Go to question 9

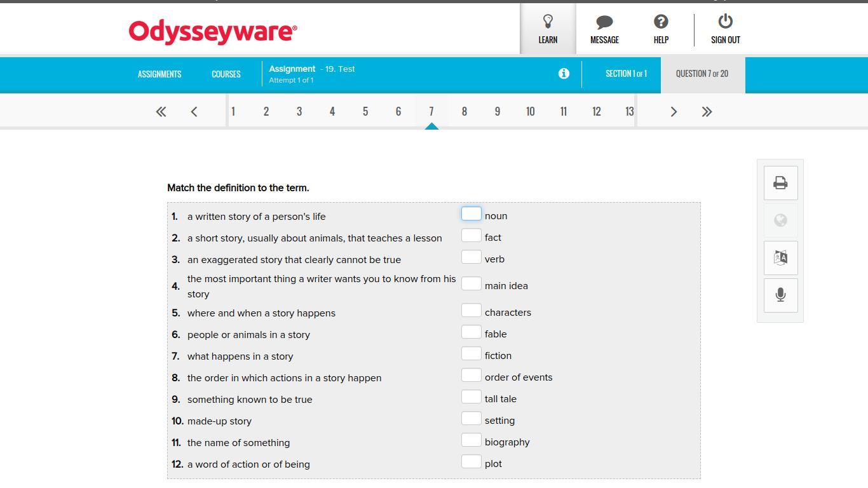(x=498, y=112)
